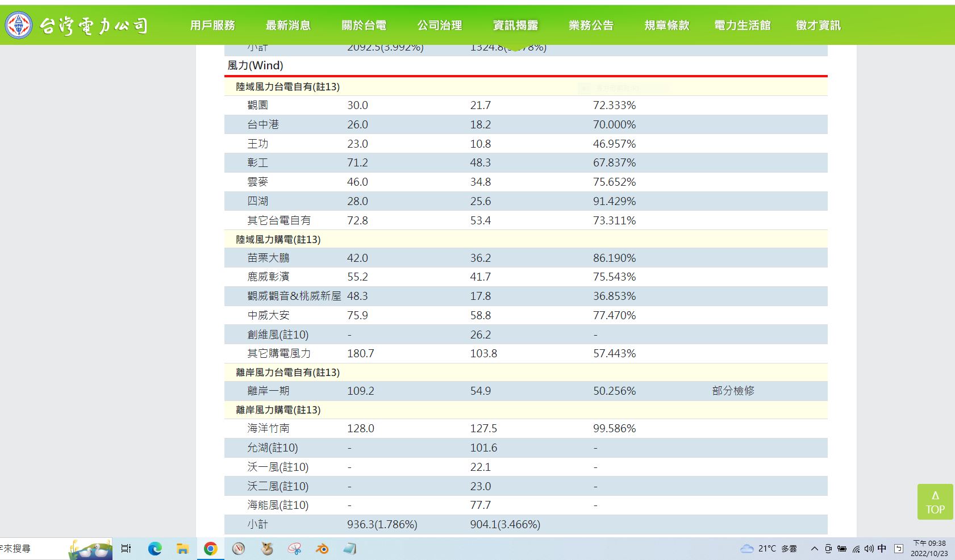
Task: Select the wind subtotal 904.1(3.466%)
Action: coord(505,524)
